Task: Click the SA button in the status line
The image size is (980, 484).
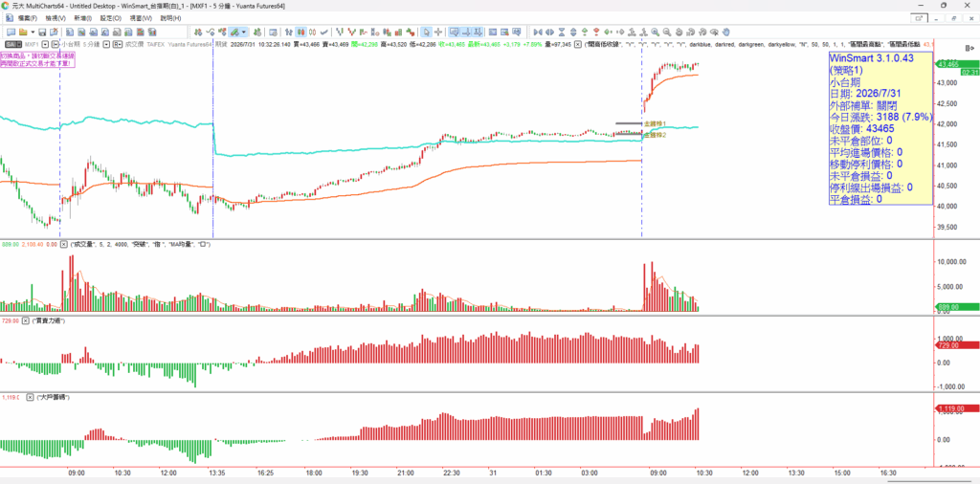Action: 12,44
